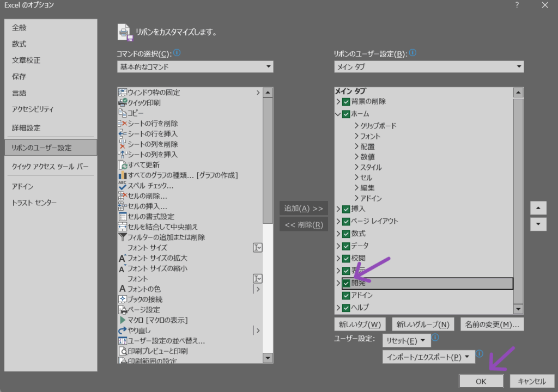The image size is (558, 392).
Task: Toggle the ページ レイアウト checkbox
Action: click(x=346, y=222)
